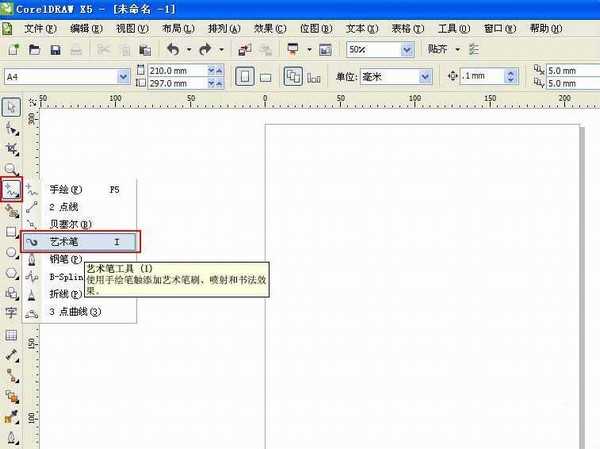Viewport: 600px width, 449px height.
Task: Open the zoom level 50% dropdown
Action: click(x=407, y=50)
